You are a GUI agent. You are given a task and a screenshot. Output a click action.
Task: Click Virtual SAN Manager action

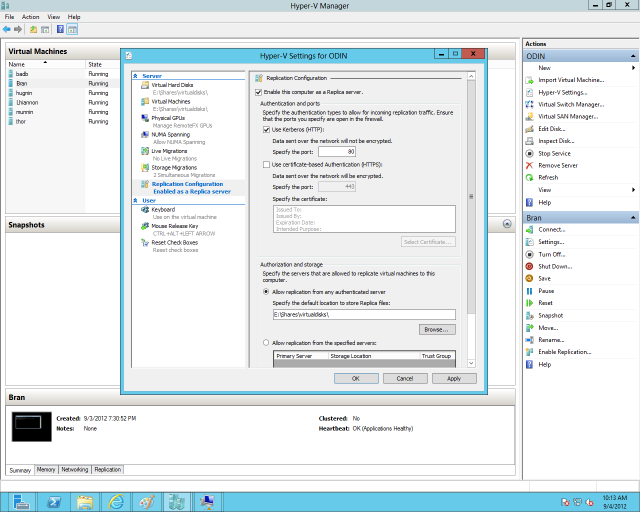568,117
